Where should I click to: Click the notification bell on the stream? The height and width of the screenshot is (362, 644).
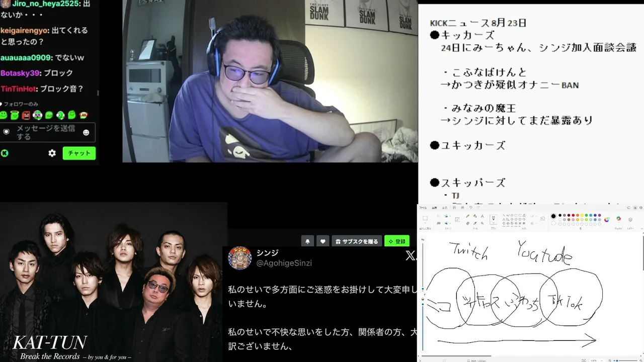tap(307, 241)
